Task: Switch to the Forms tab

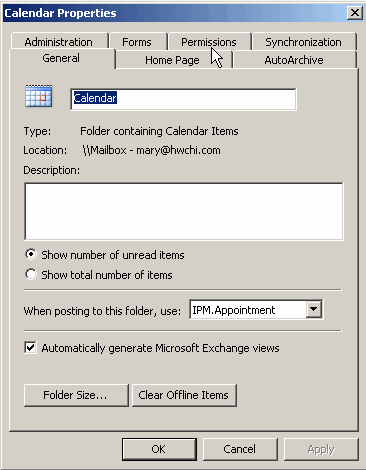Action: (x=137, y=42)
